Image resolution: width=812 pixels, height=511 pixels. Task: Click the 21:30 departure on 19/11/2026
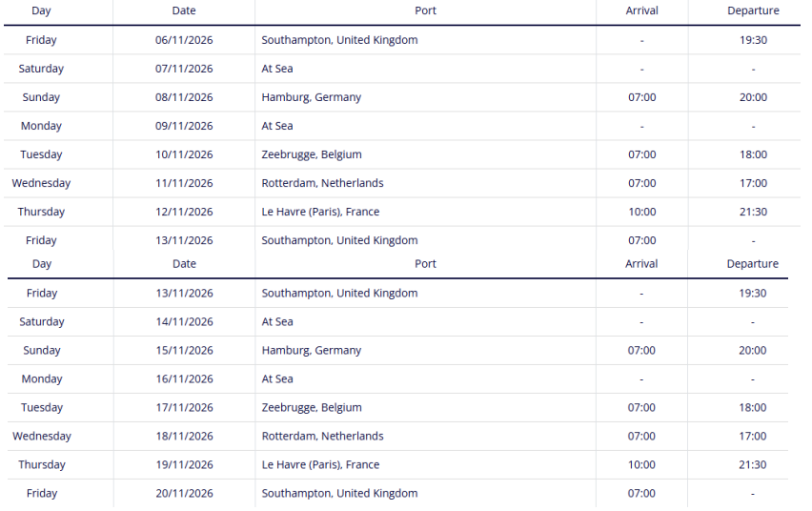tap(752, 464)
